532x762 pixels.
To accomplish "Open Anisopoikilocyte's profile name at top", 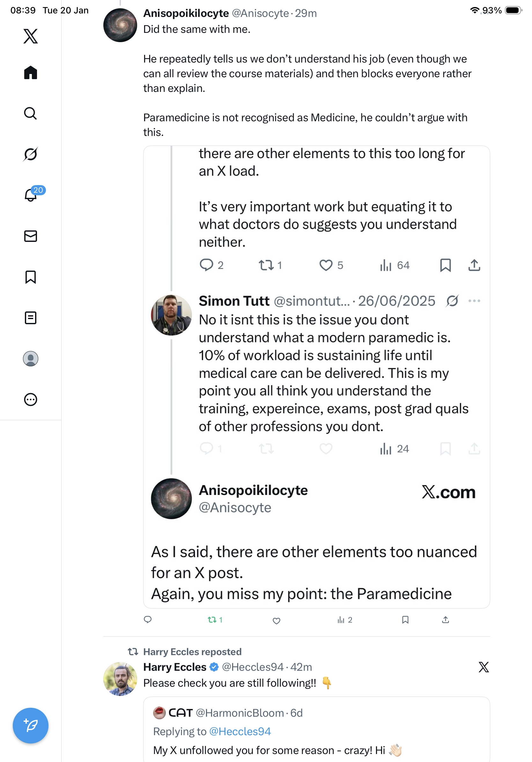I will pos(186,13).
